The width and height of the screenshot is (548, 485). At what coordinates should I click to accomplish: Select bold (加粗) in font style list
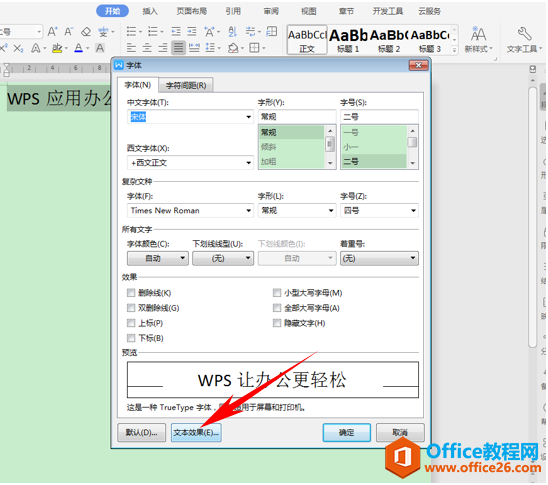(291, 161)
